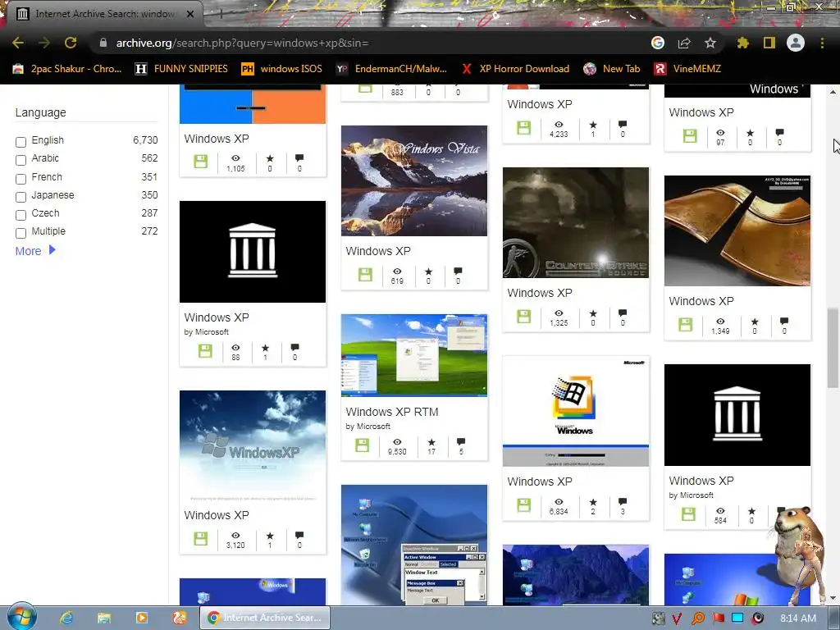Open Windows XP title under Counter-Strike thumbnail
The image size is (840, 630).
(x=540, y=293)
